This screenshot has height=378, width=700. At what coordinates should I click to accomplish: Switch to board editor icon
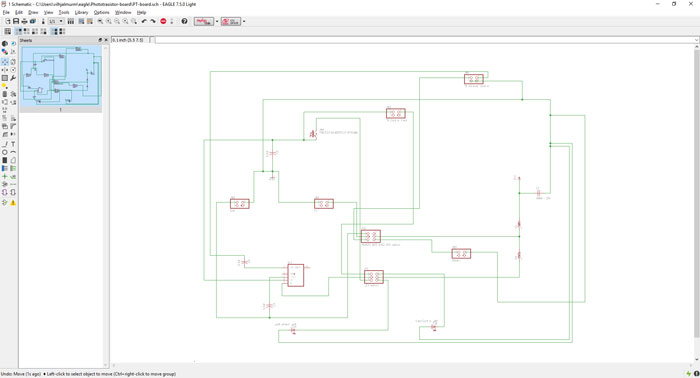[43, 21]
